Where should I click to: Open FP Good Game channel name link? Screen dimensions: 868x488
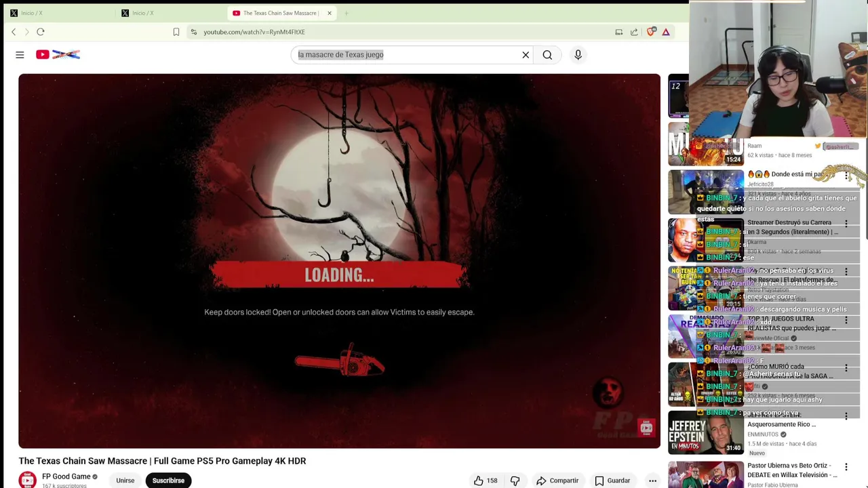coord(66,476)
